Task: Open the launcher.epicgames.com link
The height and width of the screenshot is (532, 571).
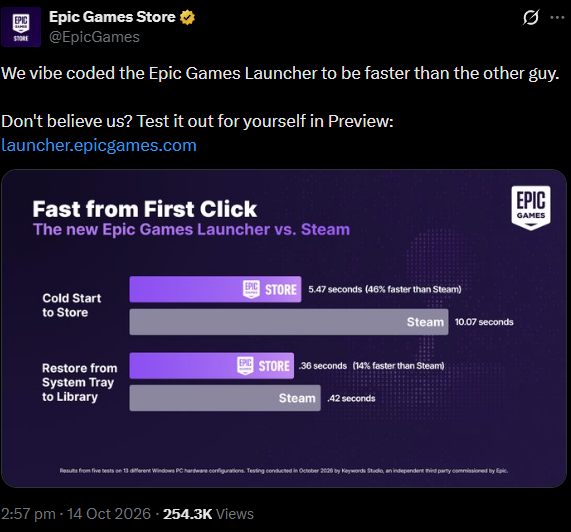Action: click(99, 145)
